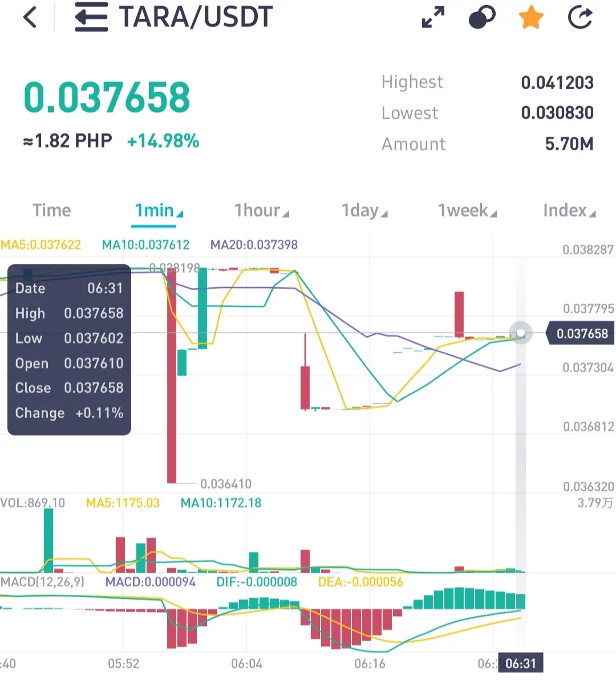Open the Index indicator dropdown
616x685 pixels.
pos(569,211)
